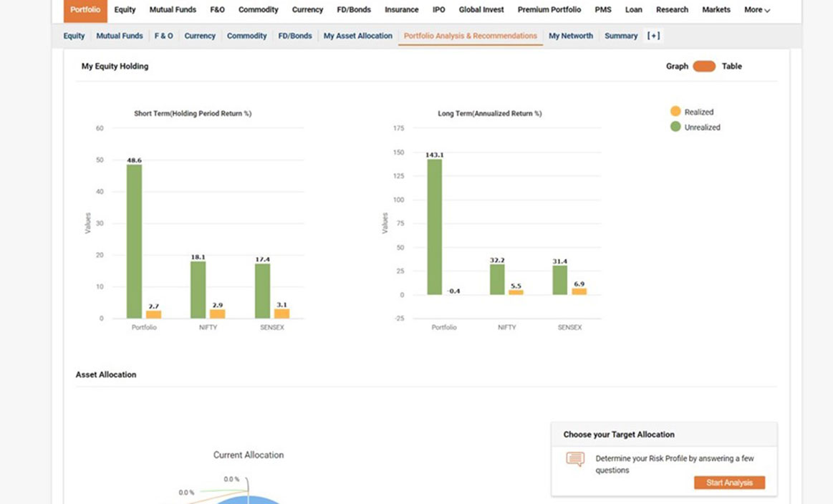The image size is (833, 504).
Task: Click the -0.4 long-term Portfolio realized label
Action: [x=453, y=291]
